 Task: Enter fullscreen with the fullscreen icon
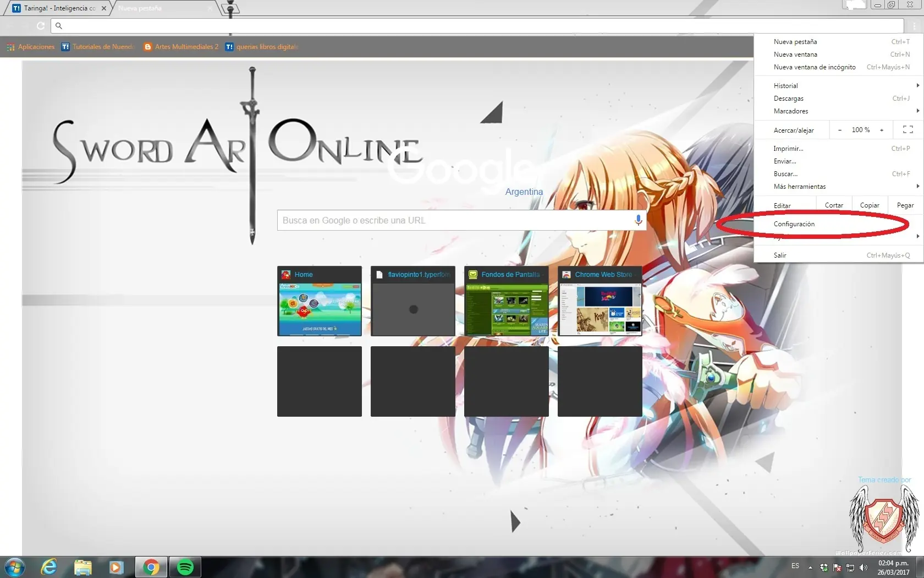(x=908, y=129)
